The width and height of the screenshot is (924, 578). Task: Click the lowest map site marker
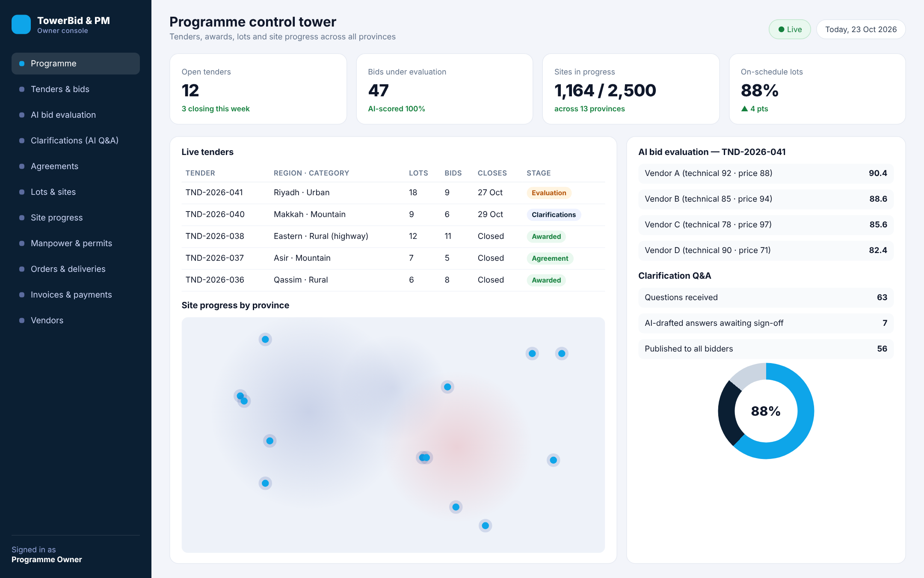[485, 526]
